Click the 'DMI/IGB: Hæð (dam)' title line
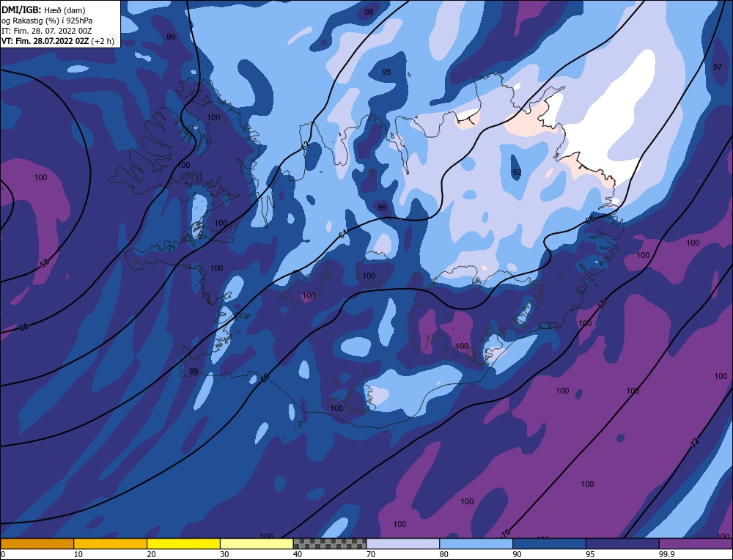 pyautogui.click(x=44, y=10)
